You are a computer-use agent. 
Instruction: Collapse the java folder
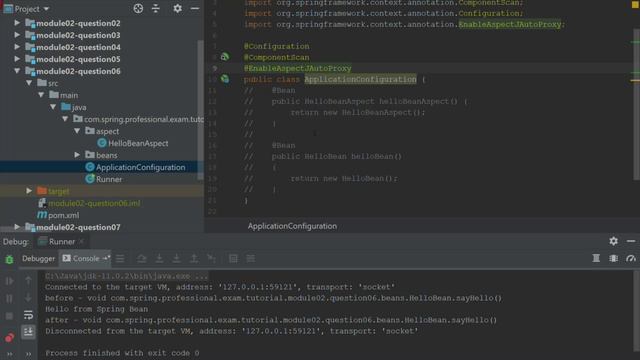[x=53, y=107]
